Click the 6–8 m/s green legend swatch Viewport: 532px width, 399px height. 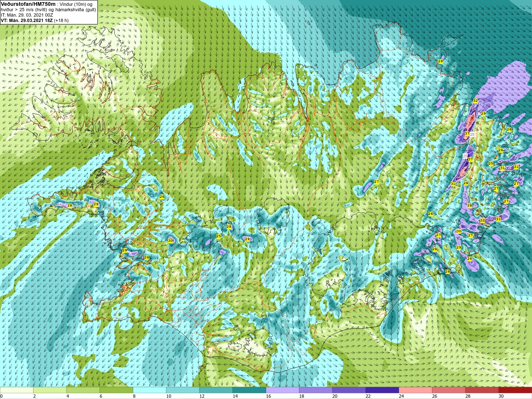116,390
